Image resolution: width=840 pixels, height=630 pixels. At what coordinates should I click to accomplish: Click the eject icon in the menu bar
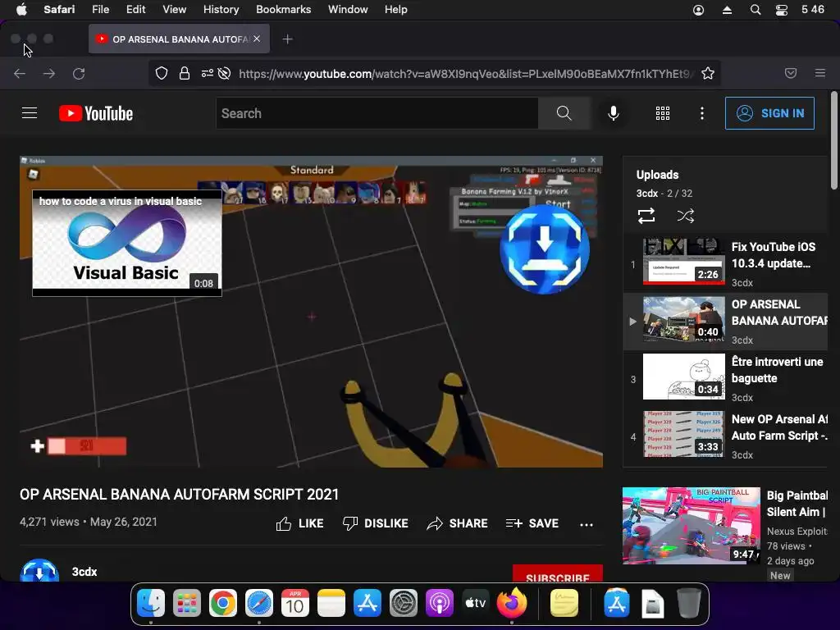[x=727, y=10]
